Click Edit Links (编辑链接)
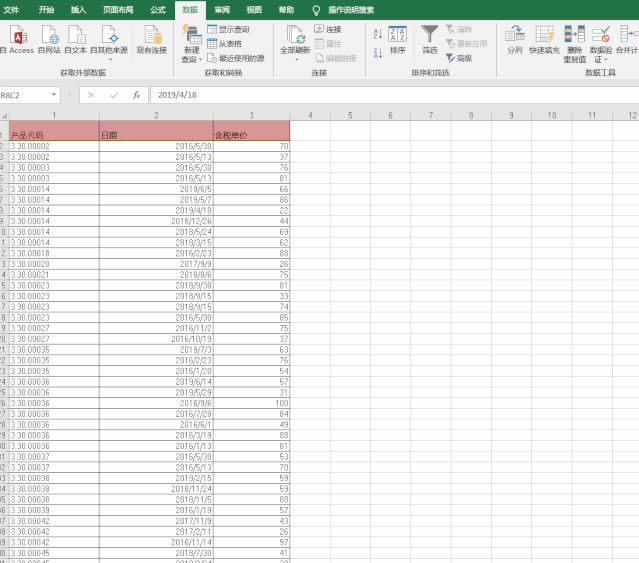Viewport: 639px width, 563px height. 336,58
